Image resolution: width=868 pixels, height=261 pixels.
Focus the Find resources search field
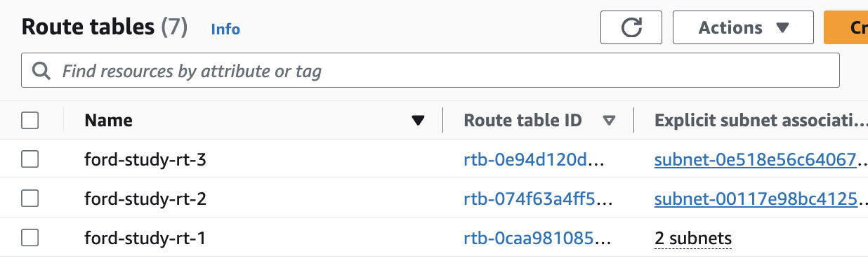tap(430, 71)
